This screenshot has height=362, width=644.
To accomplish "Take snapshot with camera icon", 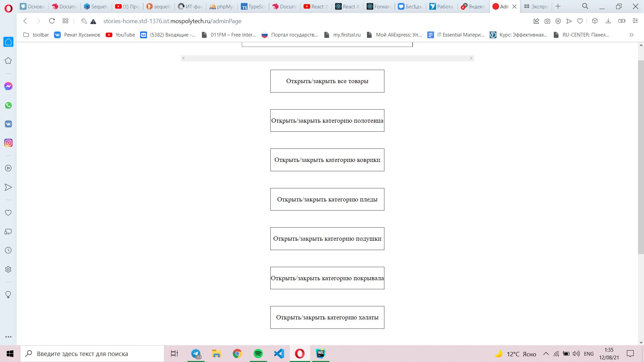I will point(547,21).
